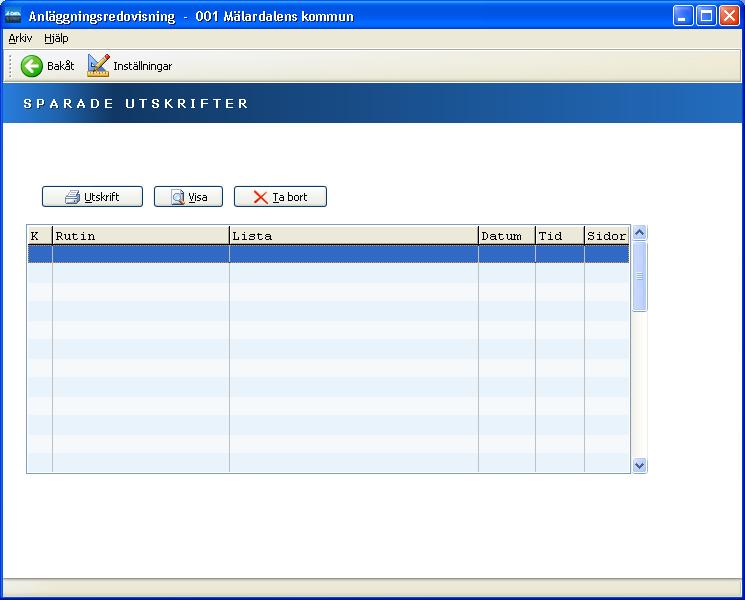Screen dimensions: 745x600
Task: Click the Bakåt toolbar label
Action: (x=61, y=66)
